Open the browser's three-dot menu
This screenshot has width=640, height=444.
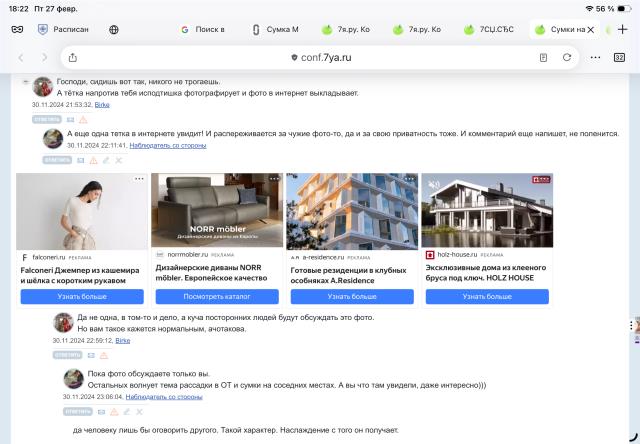tap(595, 57)
